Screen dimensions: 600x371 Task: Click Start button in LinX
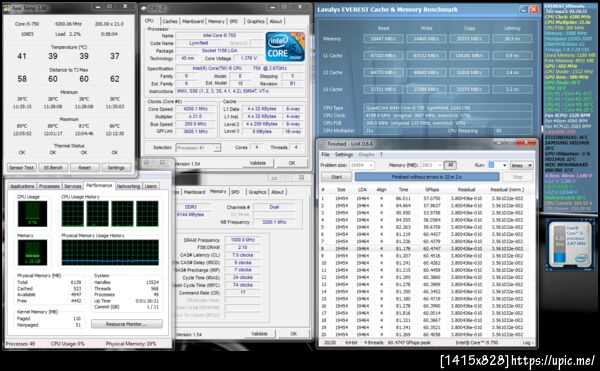pos(336,177)
